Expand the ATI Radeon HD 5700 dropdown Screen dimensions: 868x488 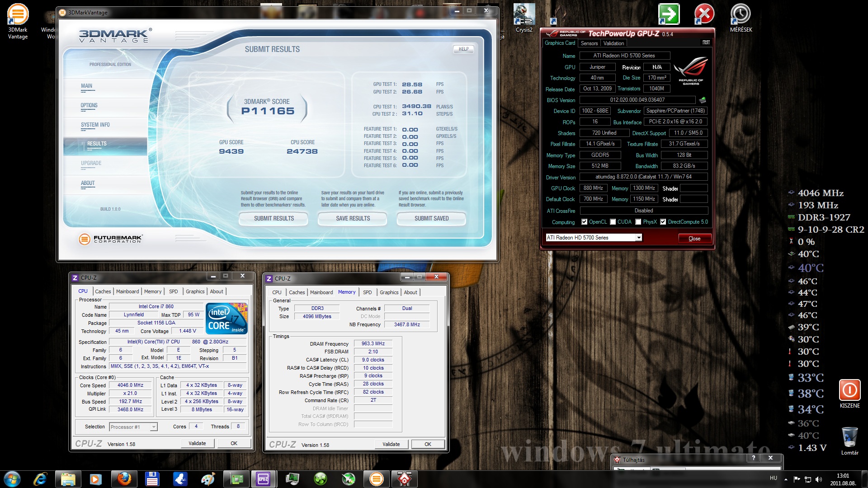point(638,238)
